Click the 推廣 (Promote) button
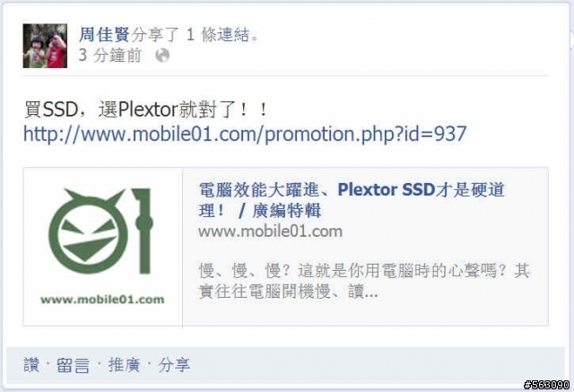The image size is (574, 392). pyautogui.click(x=124, y=365)
